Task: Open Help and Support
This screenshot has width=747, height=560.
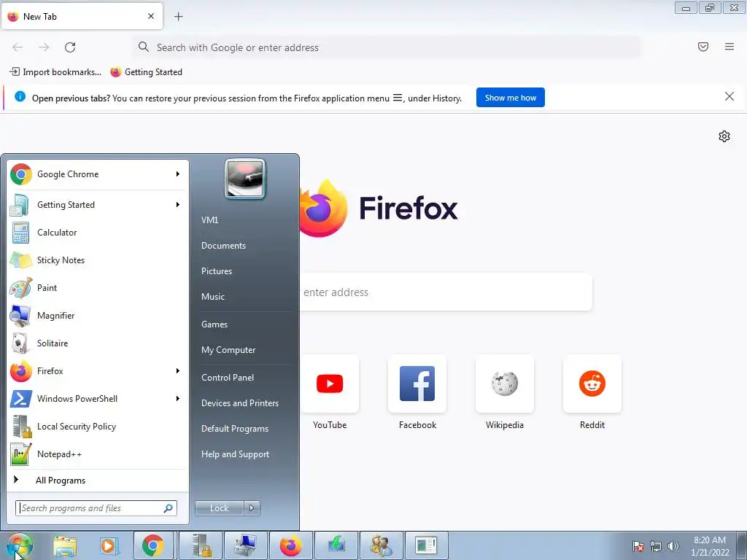Action: coord(236,454)
